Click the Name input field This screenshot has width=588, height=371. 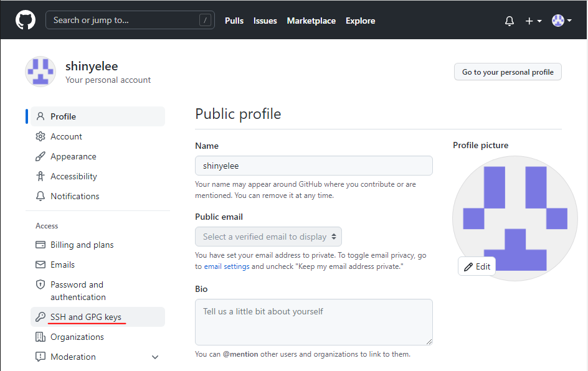tap(314, 166)
